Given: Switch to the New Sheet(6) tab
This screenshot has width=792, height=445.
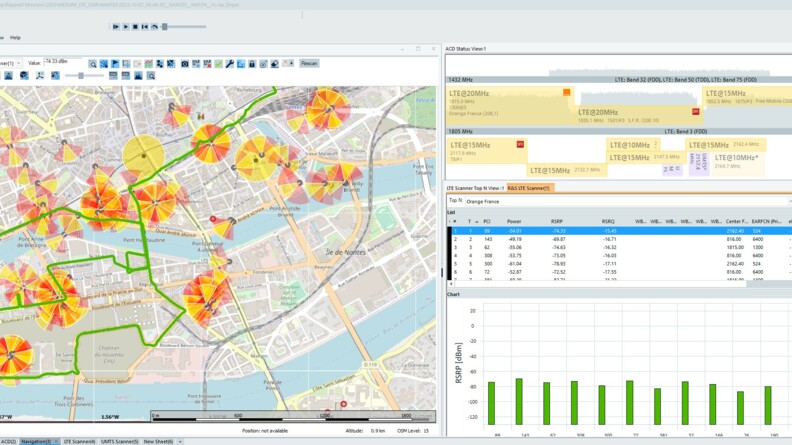Looking at the screenshot, I should (158, 441).
